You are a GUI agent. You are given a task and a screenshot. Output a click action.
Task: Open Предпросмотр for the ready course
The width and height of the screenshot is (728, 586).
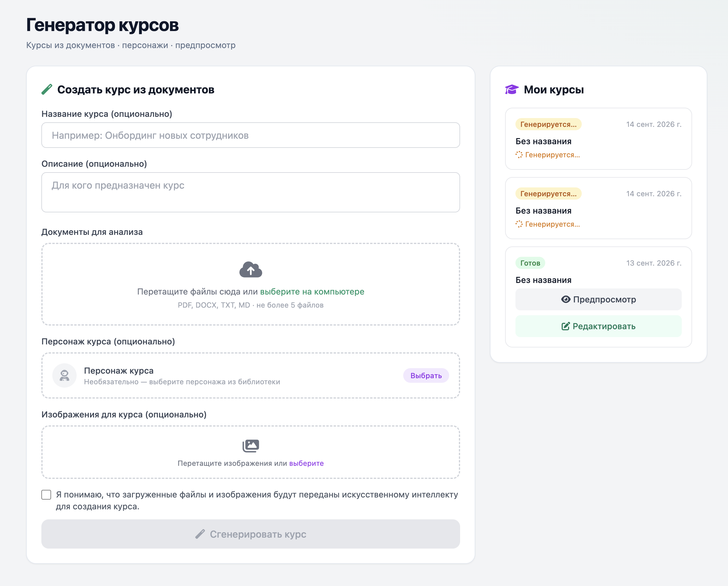pos(598,299)
